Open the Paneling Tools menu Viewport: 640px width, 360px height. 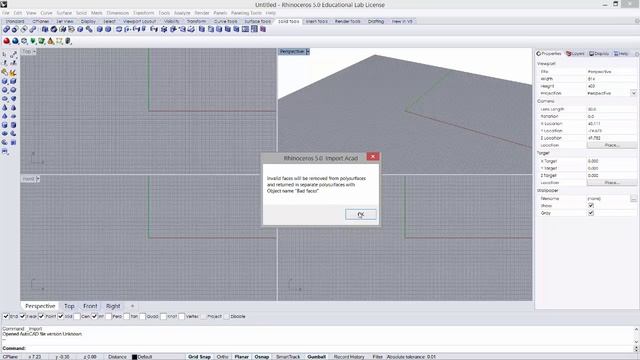246,13
